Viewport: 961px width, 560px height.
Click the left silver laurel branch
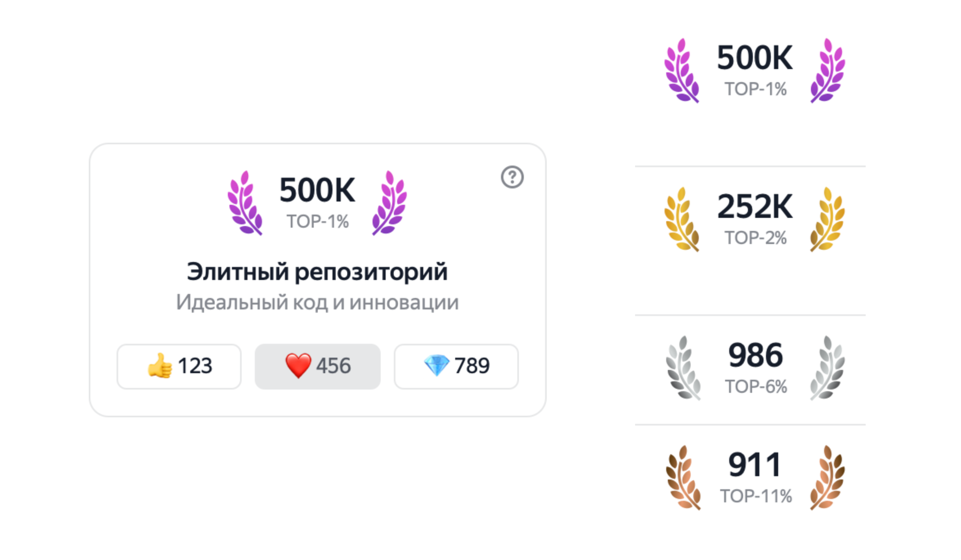(683, 368)
